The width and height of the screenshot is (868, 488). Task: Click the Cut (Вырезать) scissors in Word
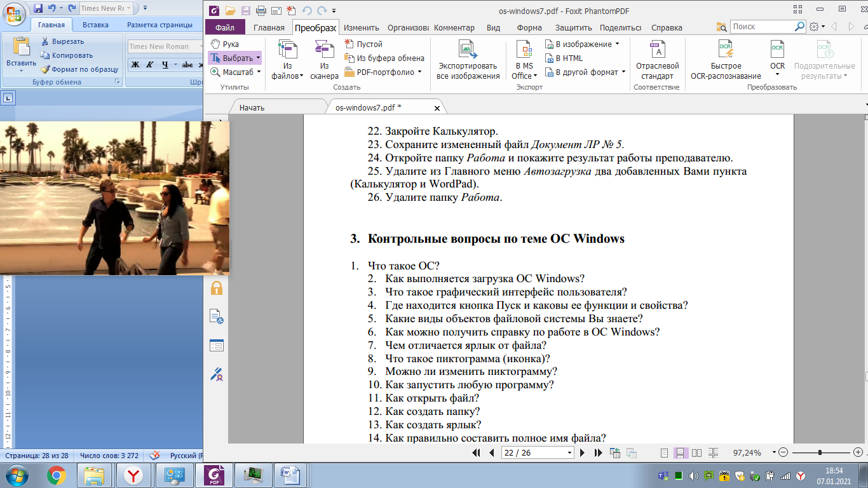[x=62, y=41]
